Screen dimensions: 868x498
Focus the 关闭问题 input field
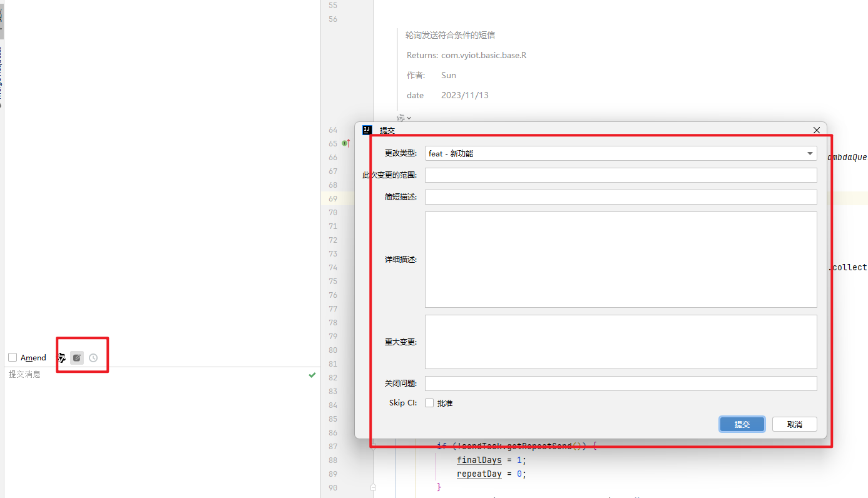(620, 384)
